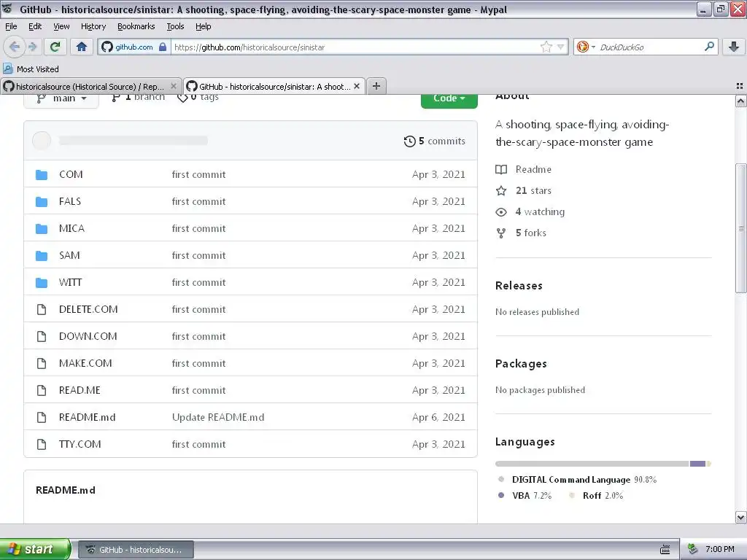Image resolution: width=747 pixels, height=560 pixels.
Task: Open the Readme link in About
Action: [533, 169]
